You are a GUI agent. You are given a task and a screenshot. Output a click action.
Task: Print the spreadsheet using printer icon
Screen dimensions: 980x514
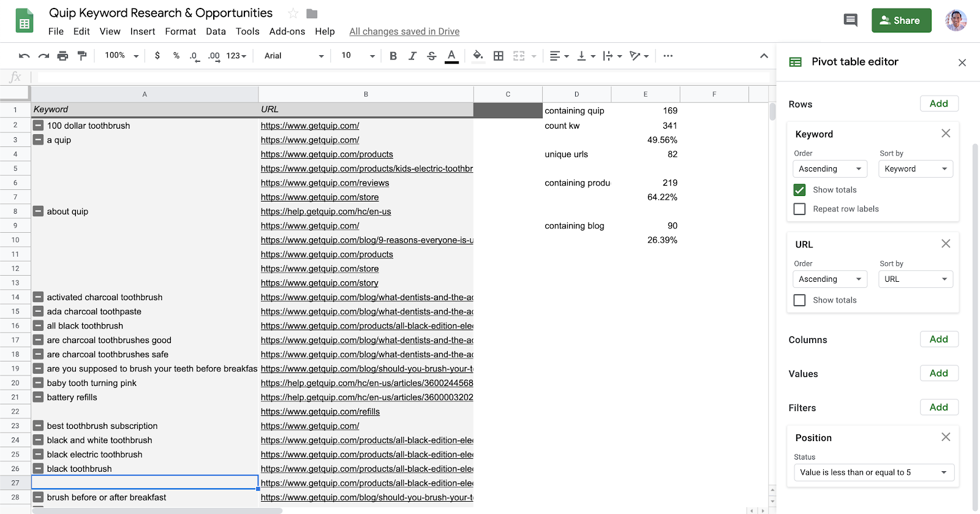tap(62, 56)
